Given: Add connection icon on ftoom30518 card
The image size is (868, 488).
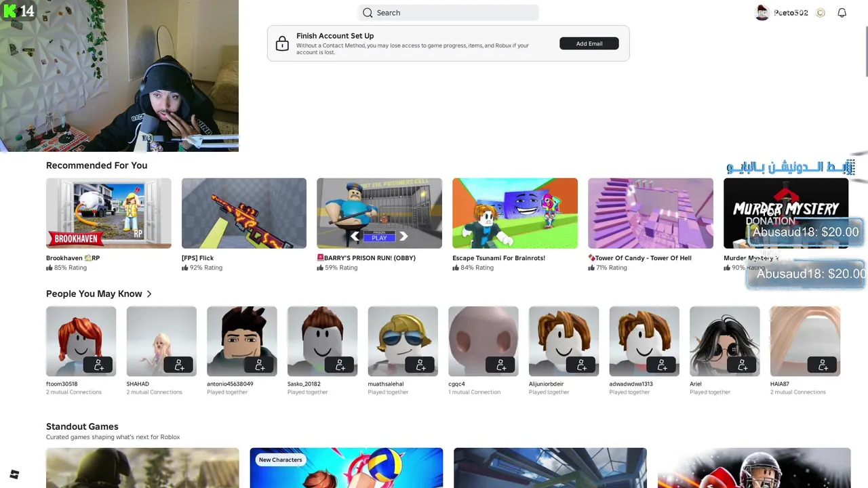Looking at the screenshot, I should (x=98, y=365).
